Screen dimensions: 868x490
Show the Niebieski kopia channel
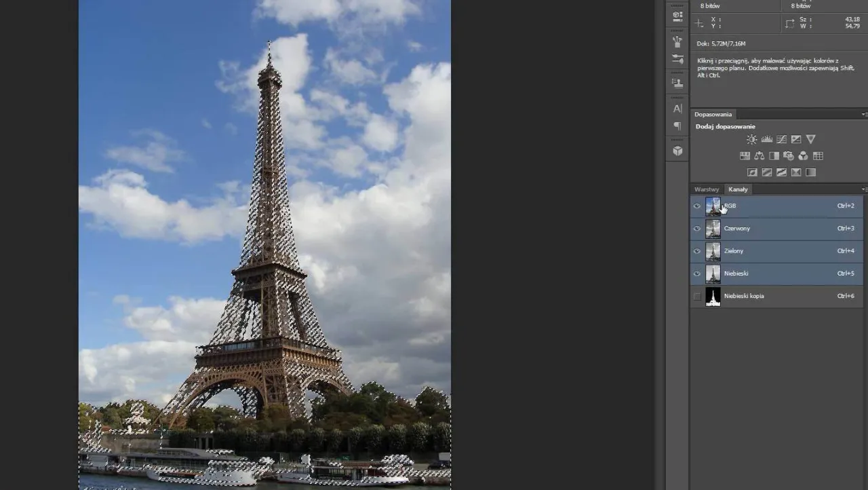pyautogui.click(x=696, y=296)
